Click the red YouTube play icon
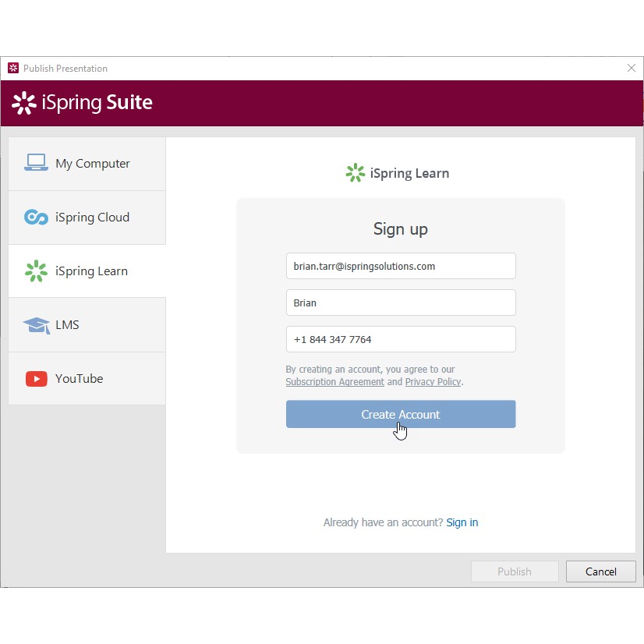Screen dimensions: 644x644 pyautogui.click(x=37, y=379)
